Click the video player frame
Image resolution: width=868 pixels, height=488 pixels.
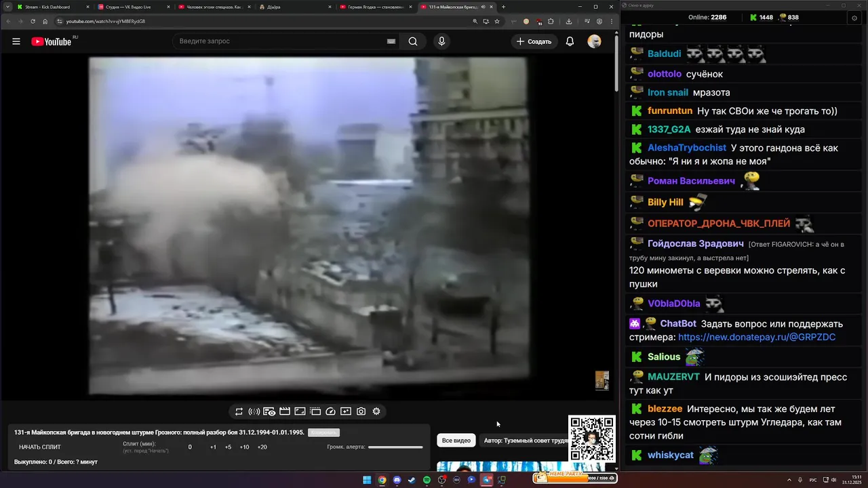tap(309, 226)
